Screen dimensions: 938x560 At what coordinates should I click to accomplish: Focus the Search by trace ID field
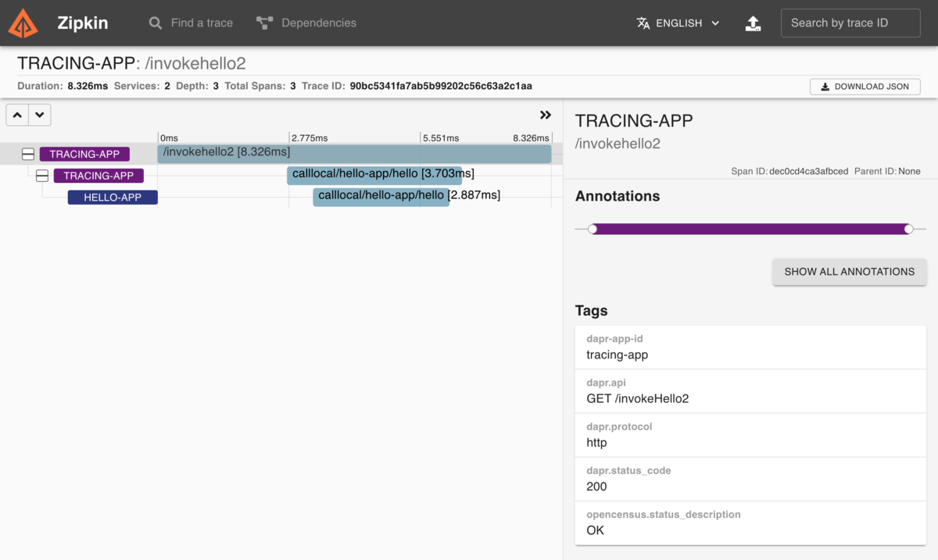click(x=850, y=23)
